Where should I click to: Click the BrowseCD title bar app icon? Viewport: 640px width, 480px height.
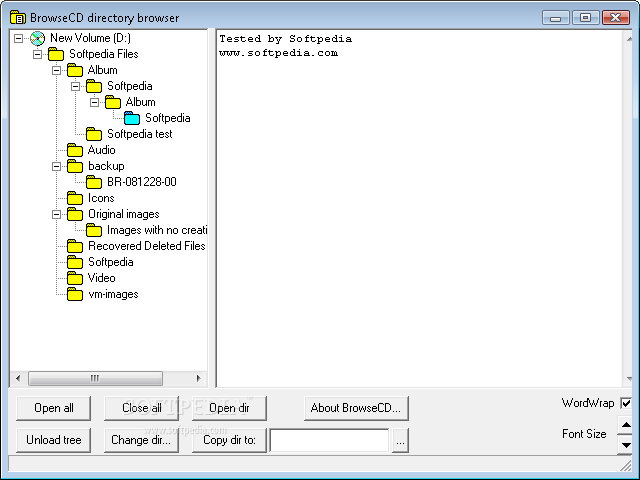[18, 18]
